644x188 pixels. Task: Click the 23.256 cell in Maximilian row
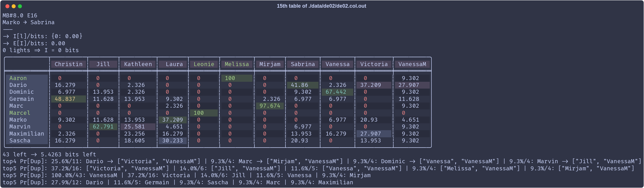pyautogui.click(x=138, y=134)
